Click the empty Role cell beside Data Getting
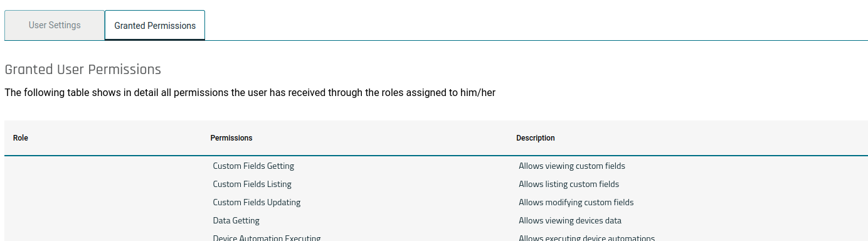The width and height of the screenshot is (868, 241). point(107,221)
